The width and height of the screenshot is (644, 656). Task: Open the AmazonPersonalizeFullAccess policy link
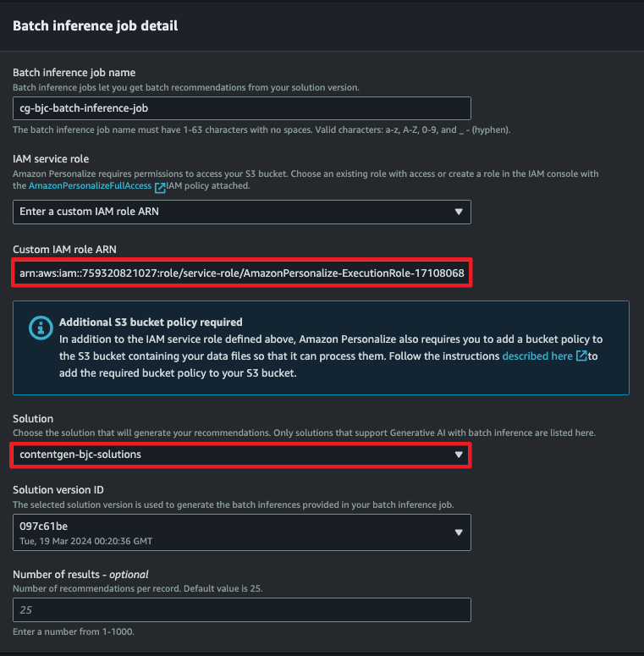90,185
